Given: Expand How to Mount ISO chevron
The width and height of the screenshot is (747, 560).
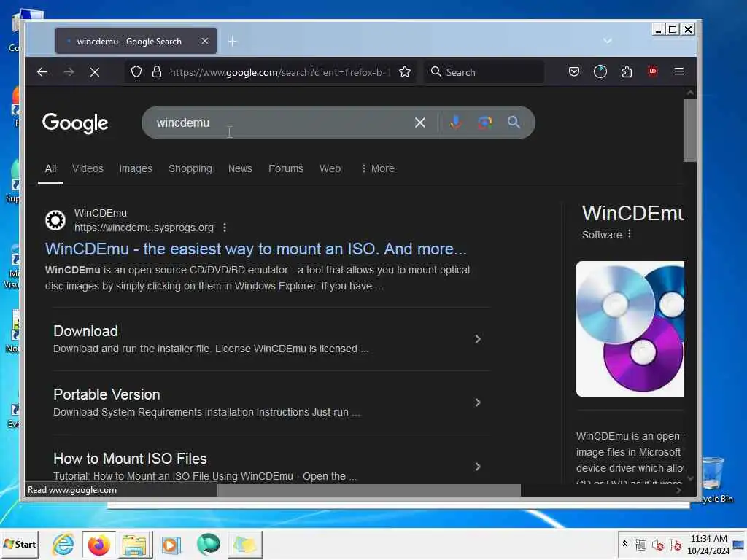Looking at the screenshot, I should (477, 467).
